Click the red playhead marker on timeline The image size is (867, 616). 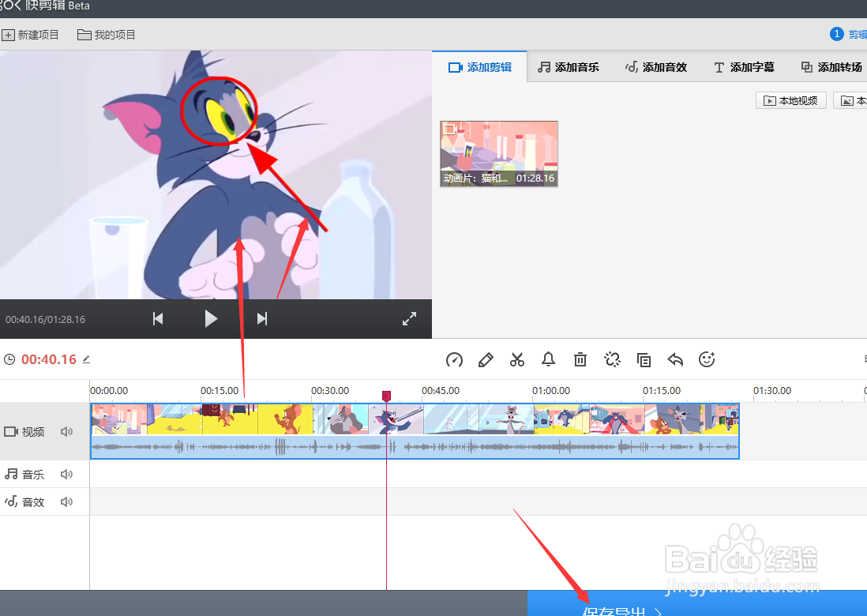(386, 396)
